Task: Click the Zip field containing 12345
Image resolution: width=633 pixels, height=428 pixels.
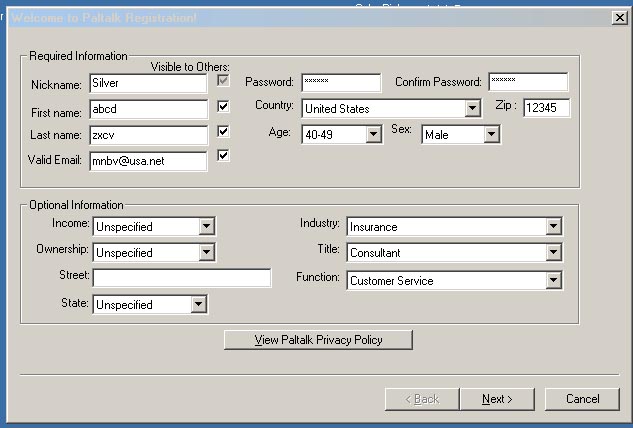Action: coord(547,108)
